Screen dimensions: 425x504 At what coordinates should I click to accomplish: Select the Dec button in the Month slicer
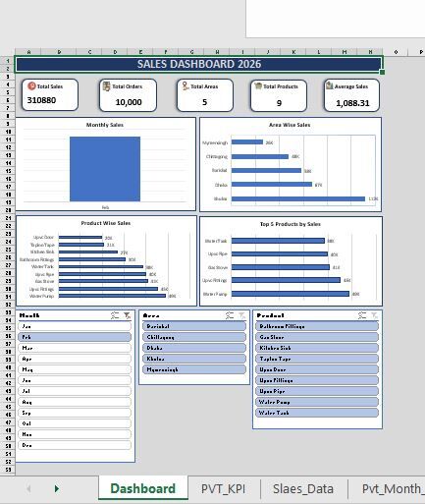point(75,445)
